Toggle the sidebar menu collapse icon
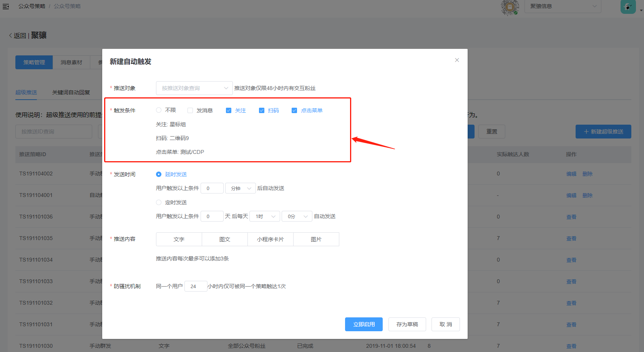 coord(6,6)
